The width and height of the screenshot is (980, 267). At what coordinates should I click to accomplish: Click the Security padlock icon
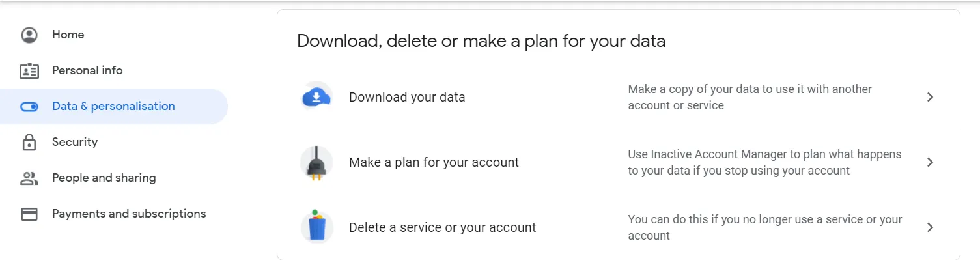coord(29,143)
